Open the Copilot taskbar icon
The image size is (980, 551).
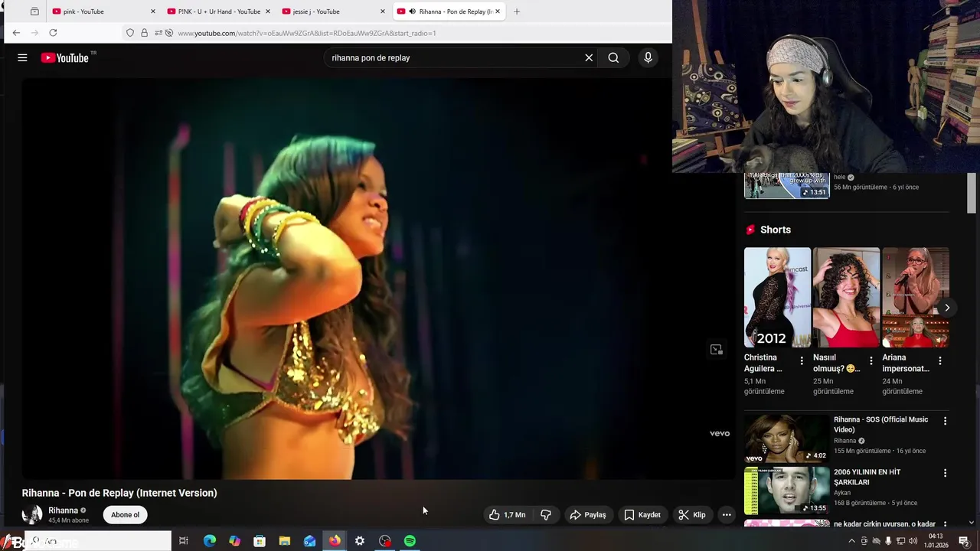(234, 541)
